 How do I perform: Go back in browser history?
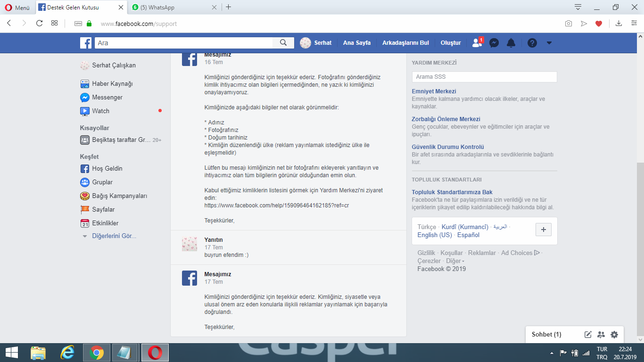coord(9,24)
